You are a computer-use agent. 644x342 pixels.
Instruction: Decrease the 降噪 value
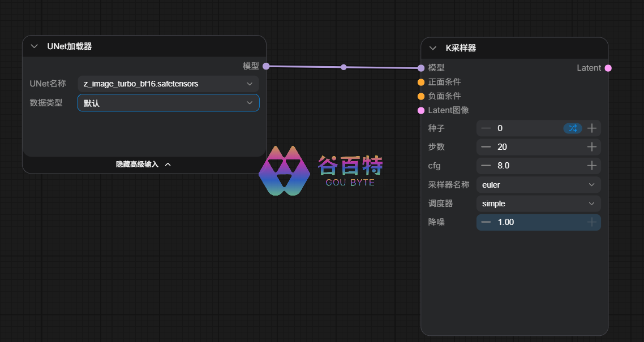[486, 222]
